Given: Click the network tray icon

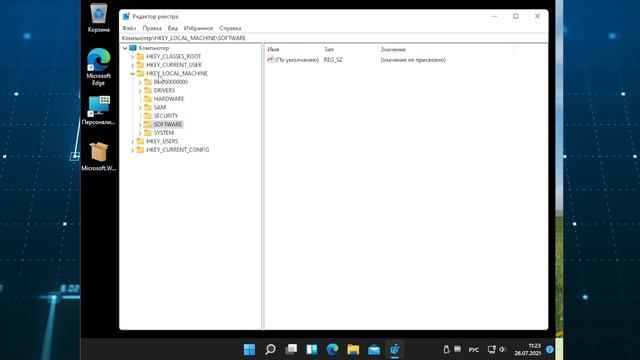Looking at the screenshot, I should pos(492,349).
